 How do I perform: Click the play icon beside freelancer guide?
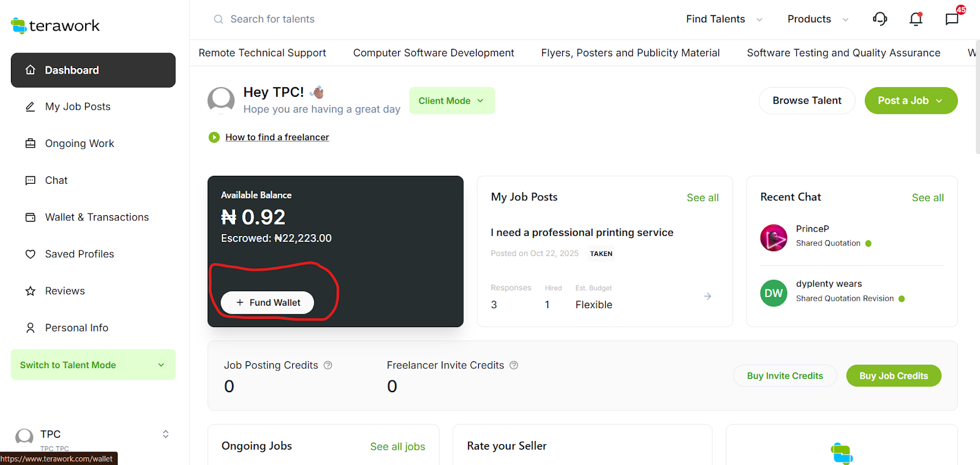(x=214, y=137)
